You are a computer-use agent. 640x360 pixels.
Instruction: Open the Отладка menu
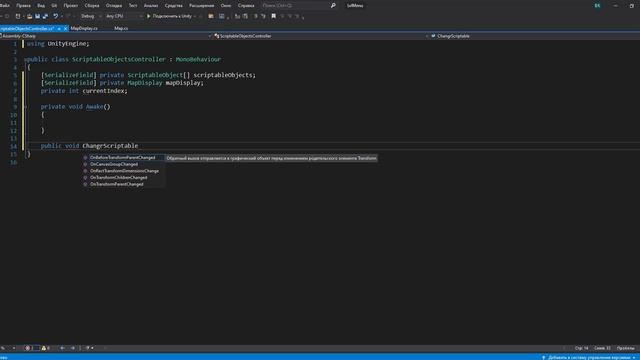(x=114, y=6)
